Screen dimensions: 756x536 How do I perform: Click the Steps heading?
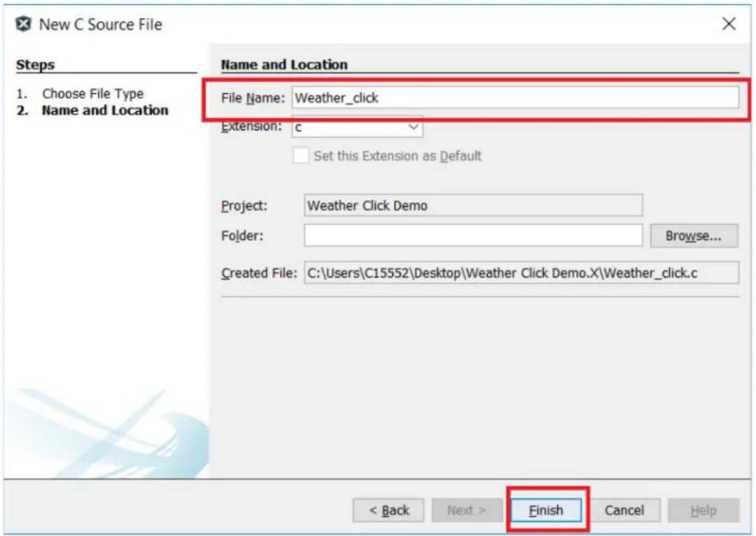click(x=35, y=64)
